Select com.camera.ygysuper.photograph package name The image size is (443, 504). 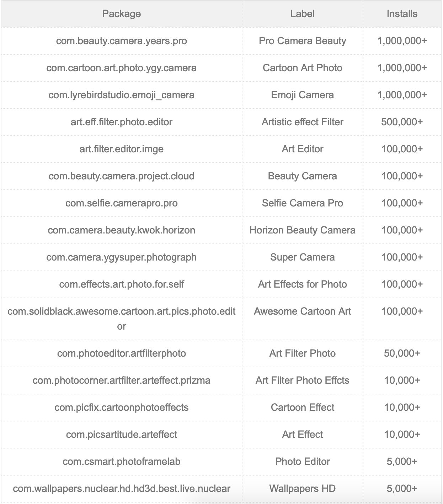tap(121, 257)
